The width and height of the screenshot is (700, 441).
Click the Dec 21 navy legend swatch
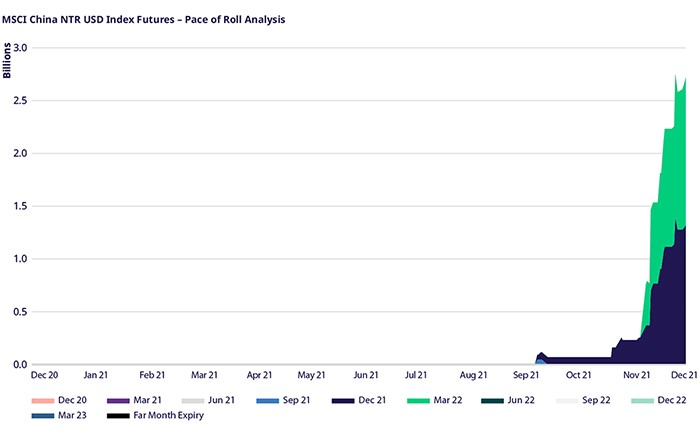tap(343, 400)
